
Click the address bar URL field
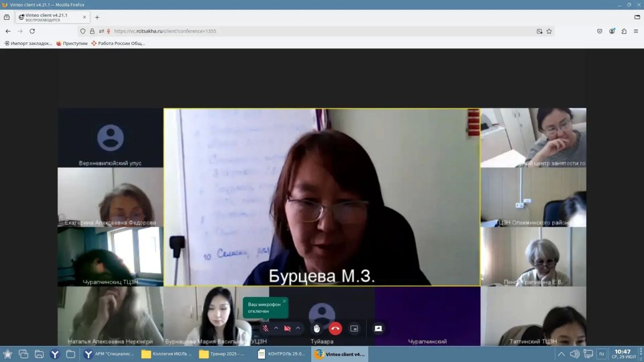322,31
